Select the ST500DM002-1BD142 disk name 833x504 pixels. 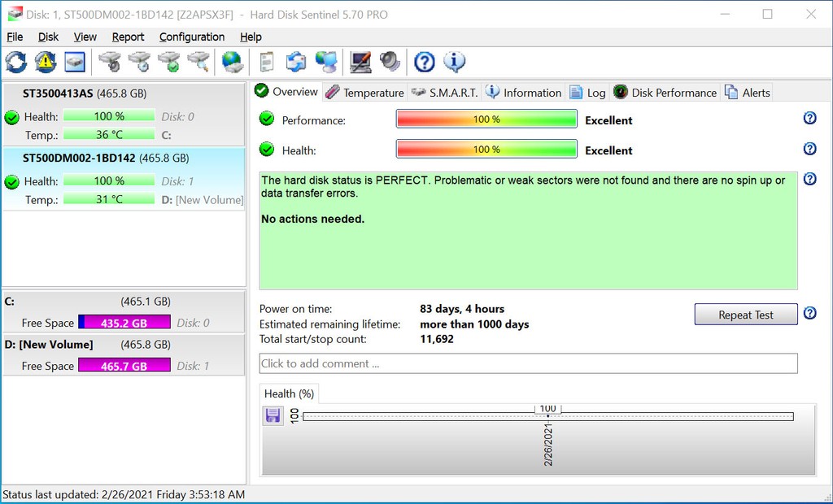coord(79,158)
